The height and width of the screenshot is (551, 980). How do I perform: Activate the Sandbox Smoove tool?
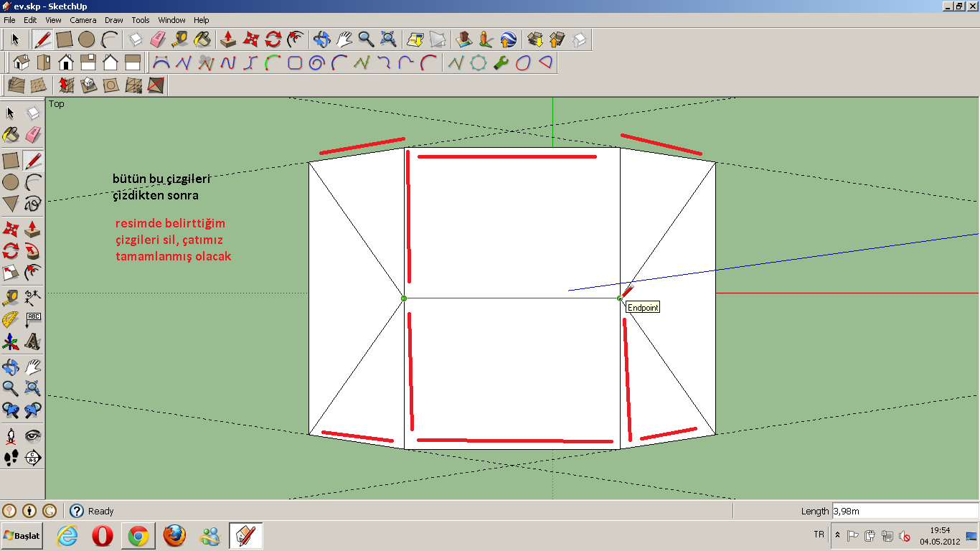[66, 85]
